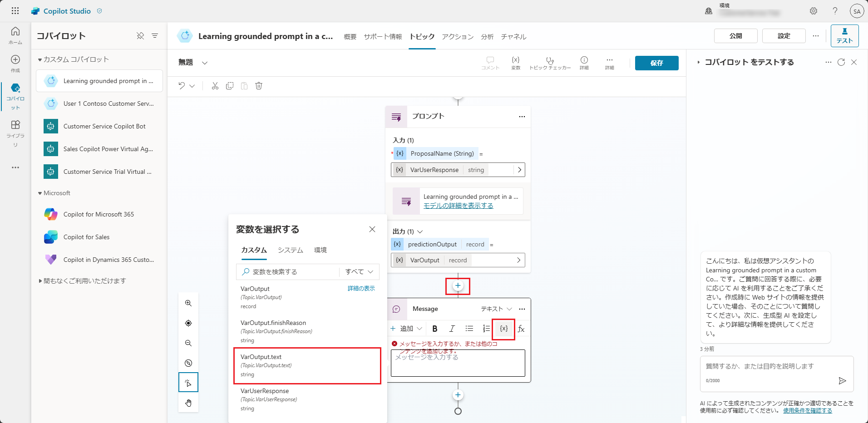Screen dimensions: 868x423
Task: Open 詳細 info icon in toolbar
Action: [584, 63]
